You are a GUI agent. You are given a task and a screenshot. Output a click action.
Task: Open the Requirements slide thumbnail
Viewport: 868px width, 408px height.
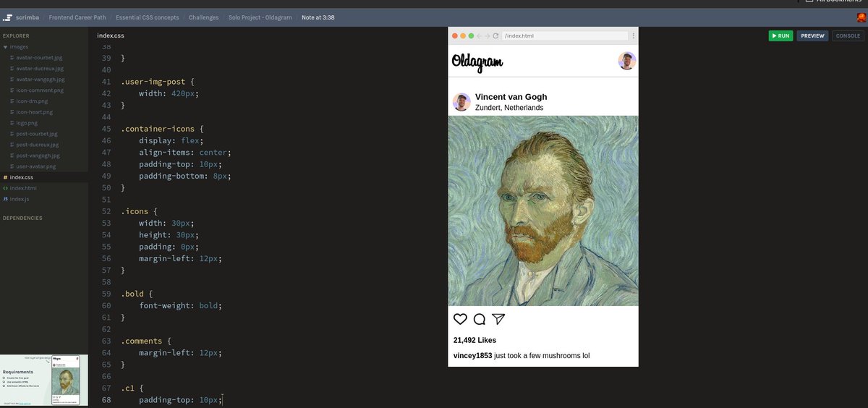[44, 381]
